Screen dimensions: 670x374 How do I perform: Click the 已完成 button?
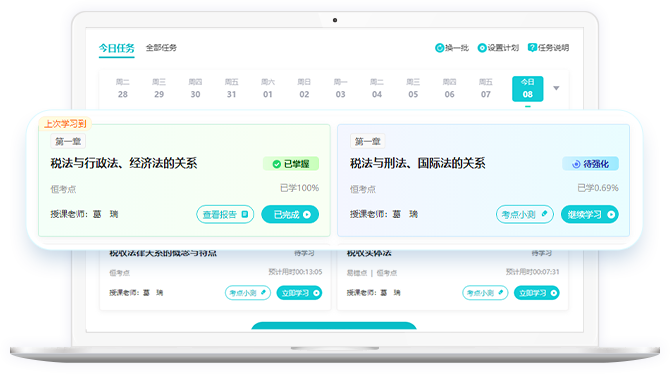tap(290, 214)
